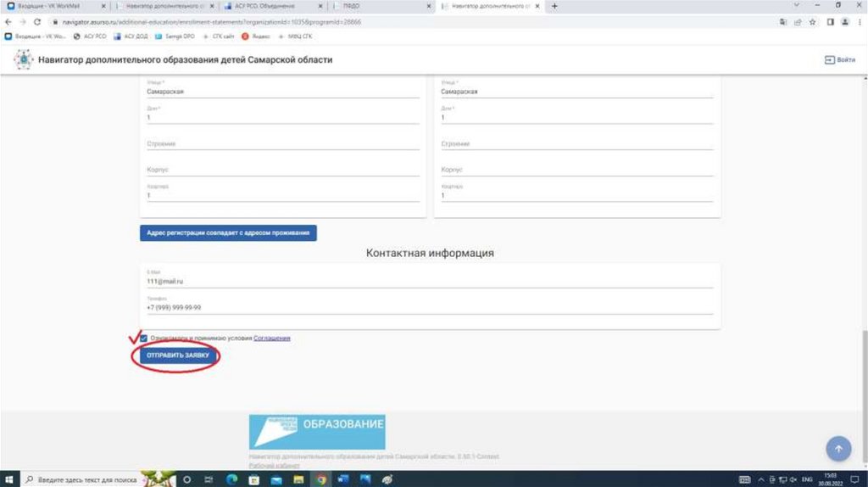Open Word from the taskbar

[342, 479]
